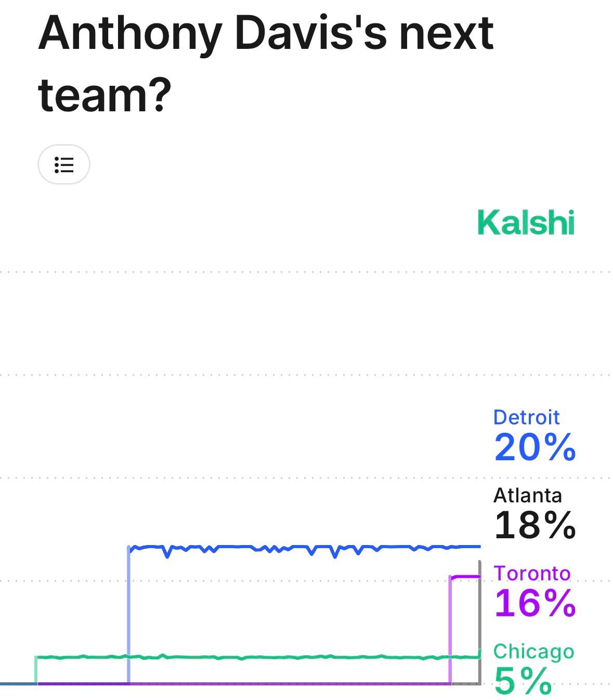Screen dimensions: 613x700
Task: Click the Toronto line's vertical jump
Action: pos(450,630)
